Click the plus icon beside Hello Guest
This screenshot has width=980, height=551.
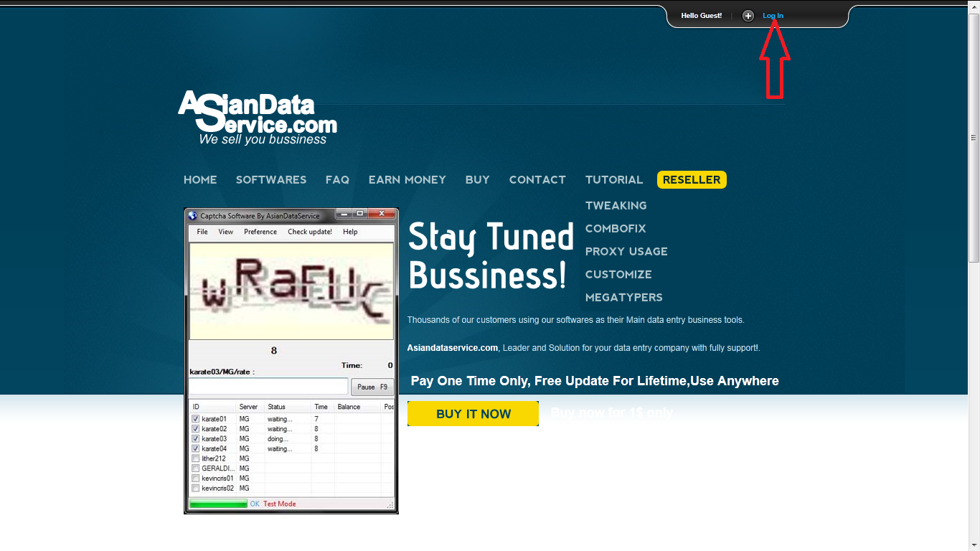click(748, 16)
